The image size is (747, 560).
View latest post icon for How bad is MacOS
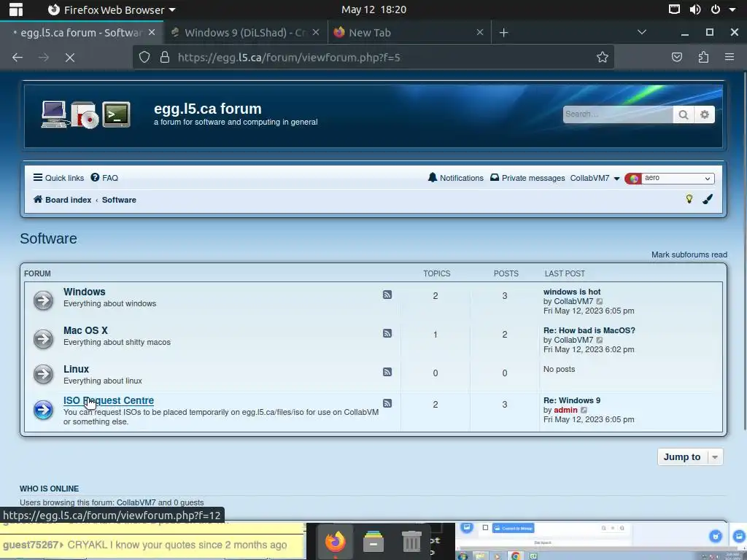click(600, 340)
